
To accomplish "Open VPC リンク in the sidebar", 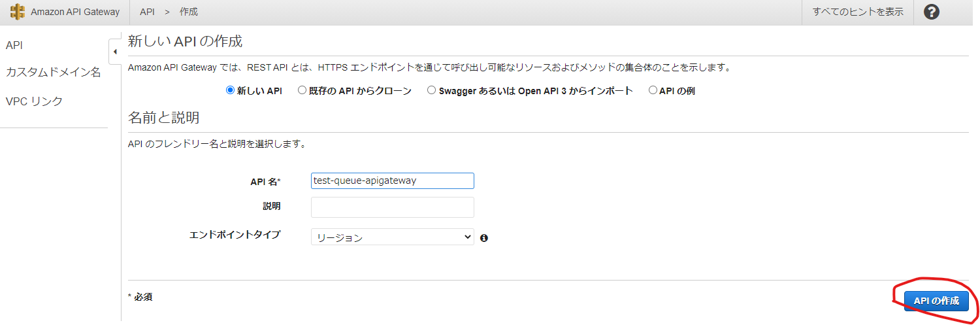I will tap(34, 101).
